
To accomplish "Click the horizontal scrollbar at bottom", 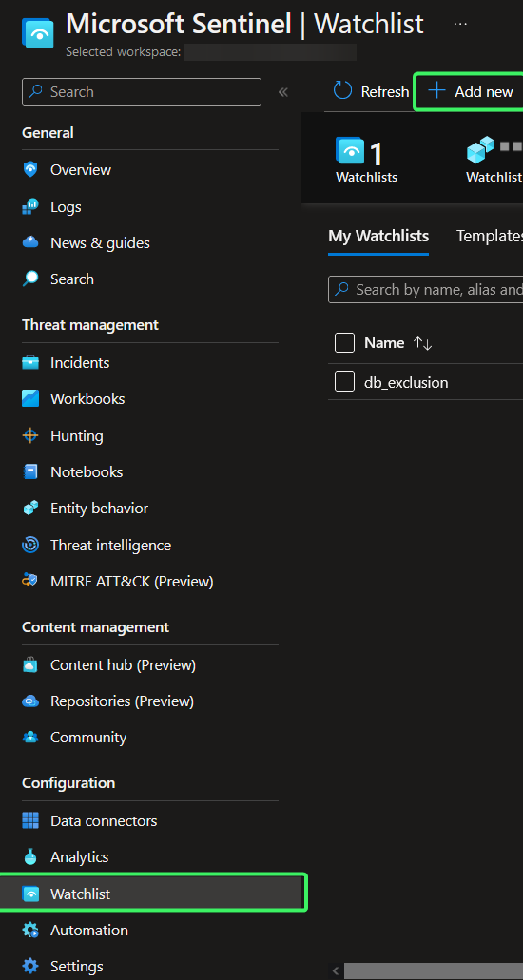I will (x=433, y=970).
